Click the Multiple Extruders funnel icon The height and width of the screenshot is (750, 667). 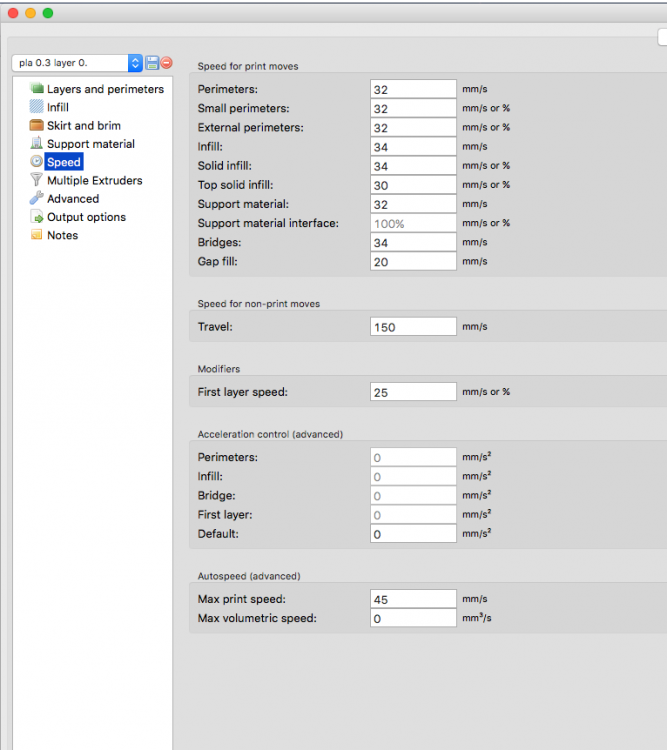coord(37,180)
